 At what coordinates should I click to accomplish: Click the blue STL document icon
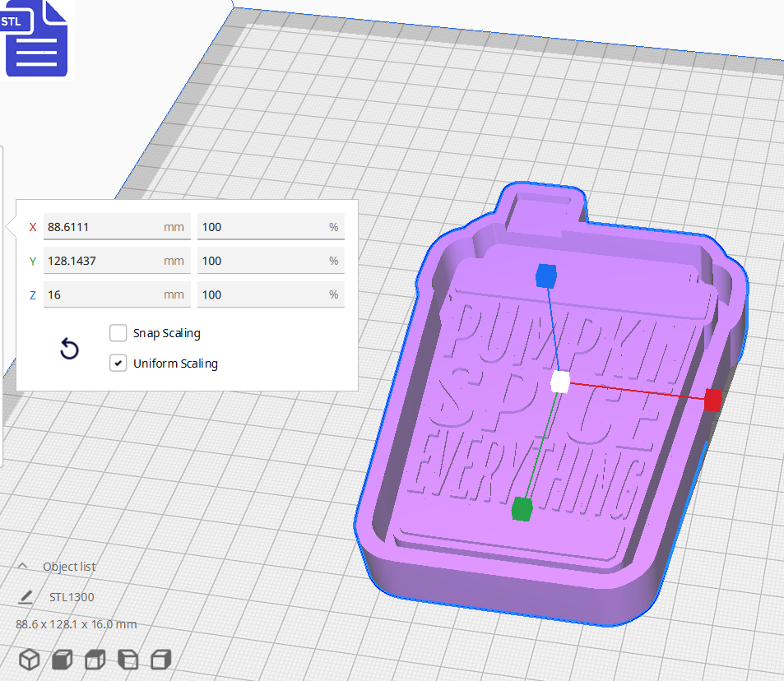click(36, 39)
